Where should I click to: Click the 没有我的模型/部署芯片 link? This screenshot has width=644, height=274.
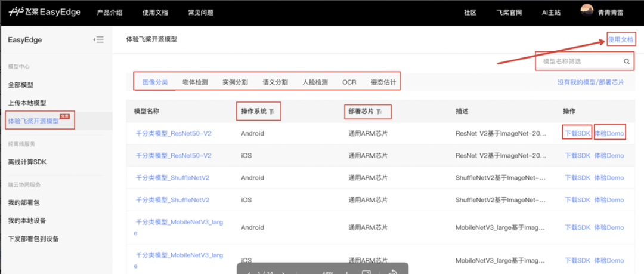coord(590,82)
